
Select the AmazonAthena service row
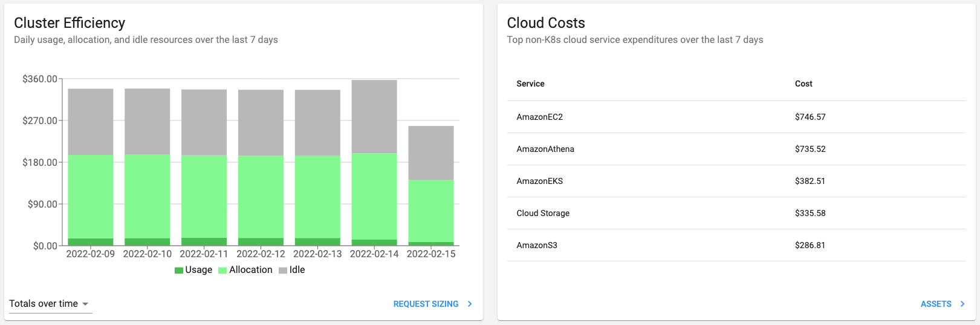[736, 149]
